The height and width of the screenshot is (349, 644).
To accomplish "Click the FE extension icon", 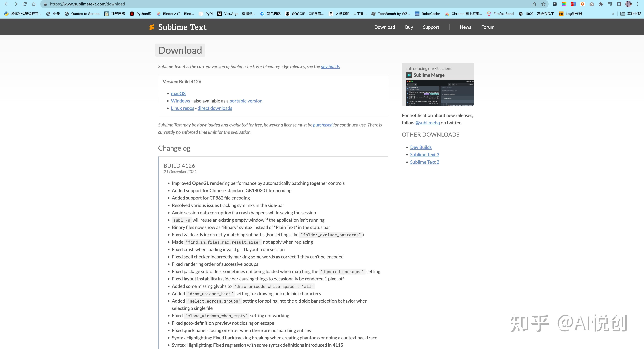I will pos(573,4).
